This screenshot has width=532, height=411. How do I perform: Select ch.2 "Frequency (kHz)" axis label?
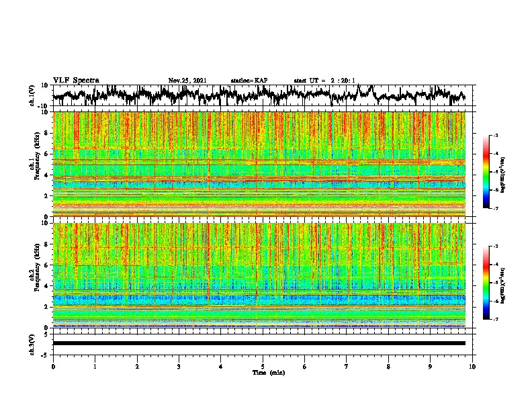coord(37,267)
